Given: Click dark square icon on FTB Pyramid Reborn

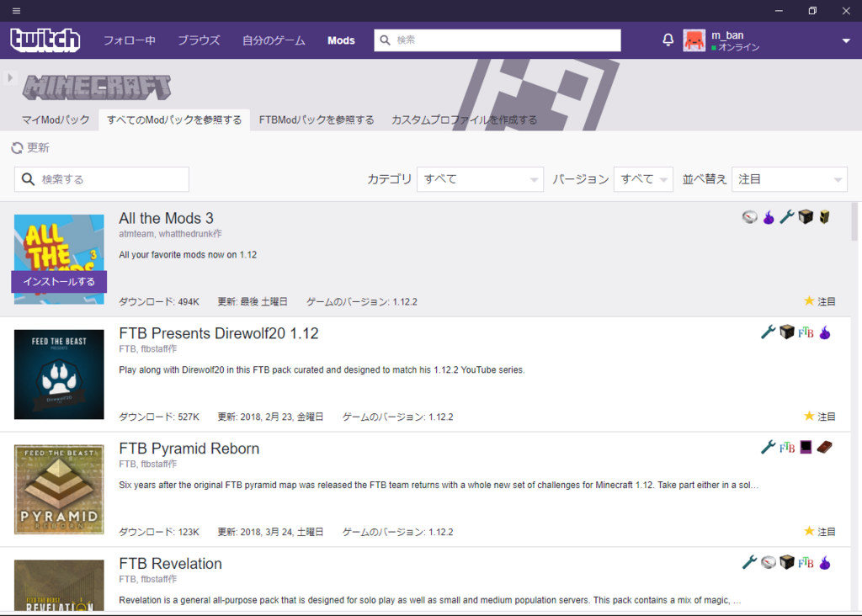Looking at the screenshot, I should coord(806,448).
